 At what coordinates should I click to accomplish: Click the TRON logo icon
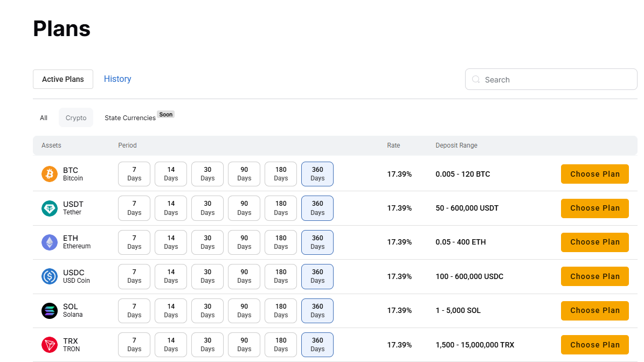[x=50, y=345]
